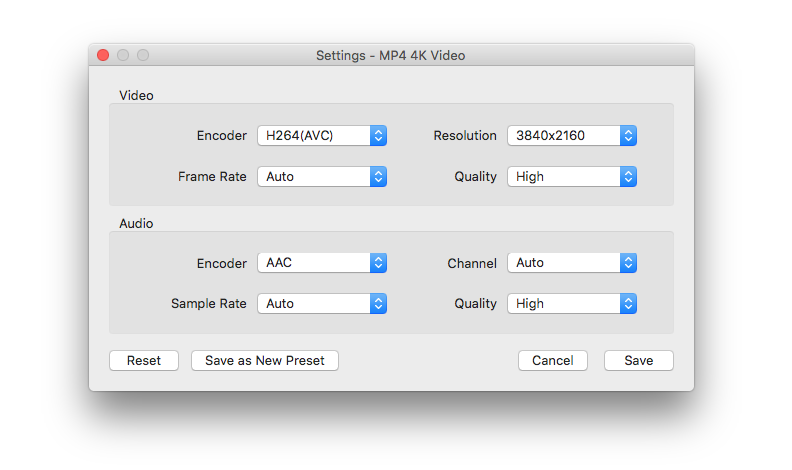Click the blue arrows on Frame Rate field
The height and width of the screenshot is (470, 792).
point(378,176)
